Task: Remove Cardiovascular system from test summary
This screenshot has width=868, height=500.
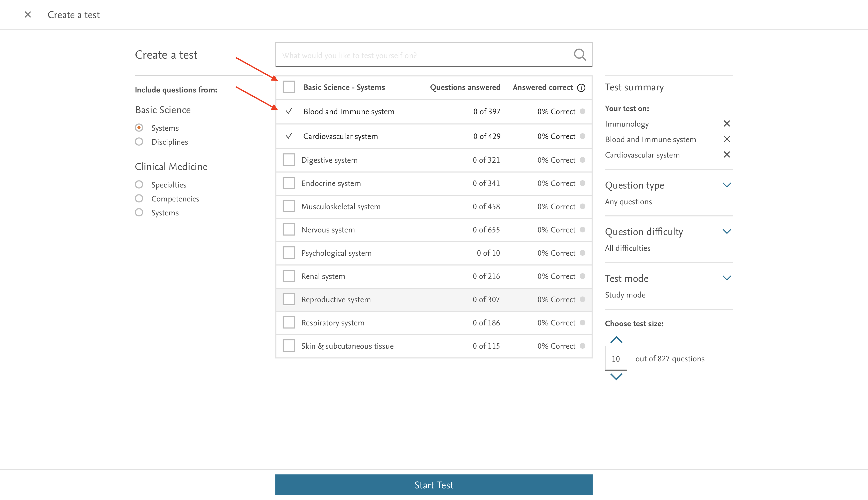Action: [726, 154]
